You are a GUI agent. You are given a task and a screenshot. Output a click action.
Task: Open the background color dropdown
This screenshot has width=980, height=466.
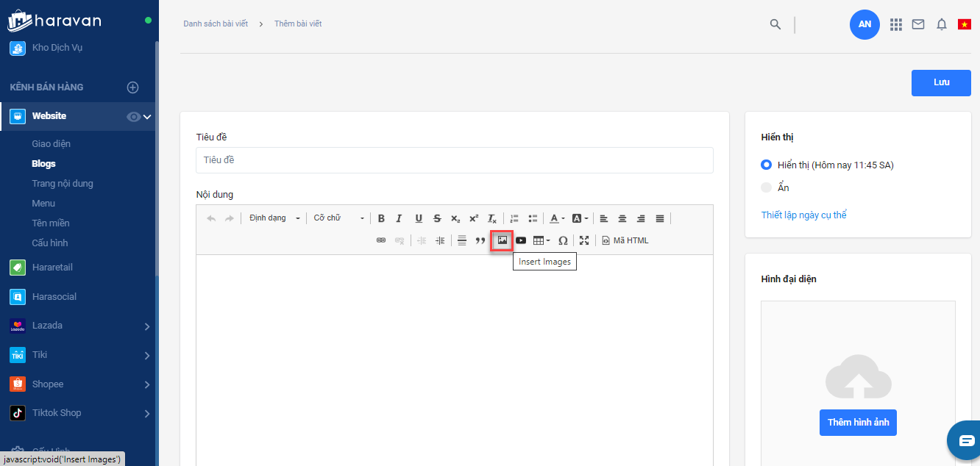[580, 218]
